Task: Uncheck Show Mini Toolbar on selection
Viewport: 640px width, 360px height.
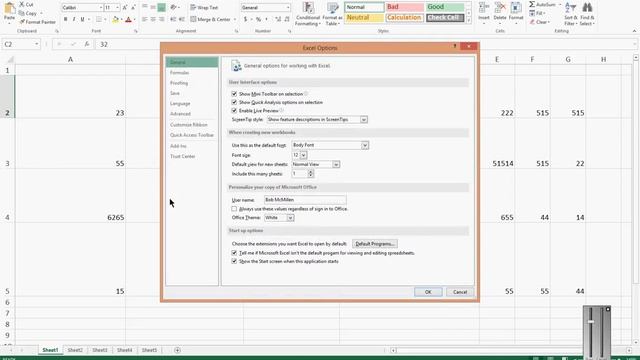Action: [234, 94]
